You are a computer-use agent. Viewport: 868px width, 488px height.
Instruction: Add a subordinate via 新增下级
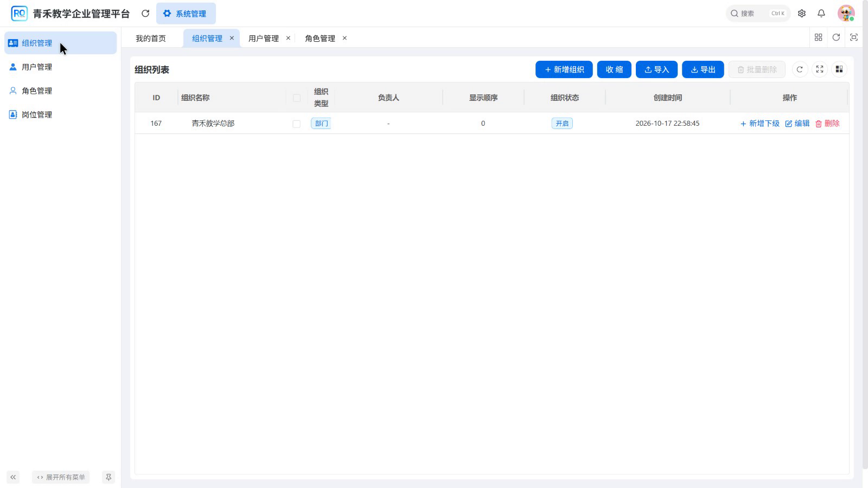[760, 124]
